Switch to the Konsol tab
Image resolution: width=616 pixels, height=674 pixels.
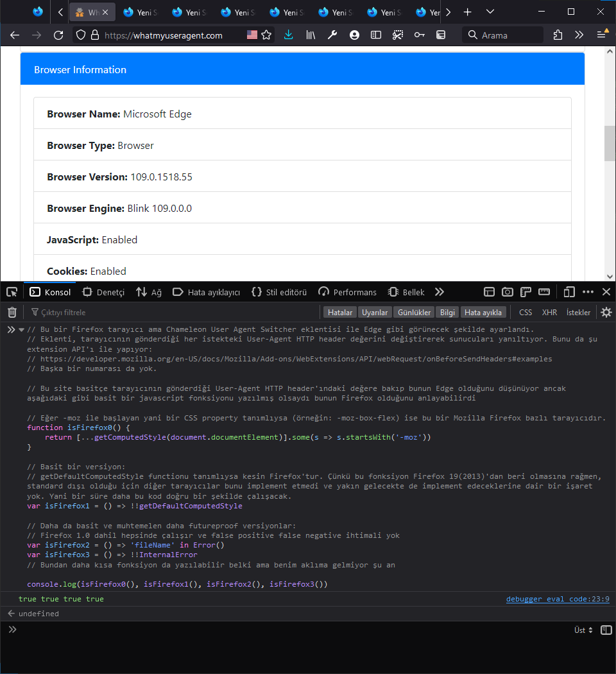[x=50, y=292]
